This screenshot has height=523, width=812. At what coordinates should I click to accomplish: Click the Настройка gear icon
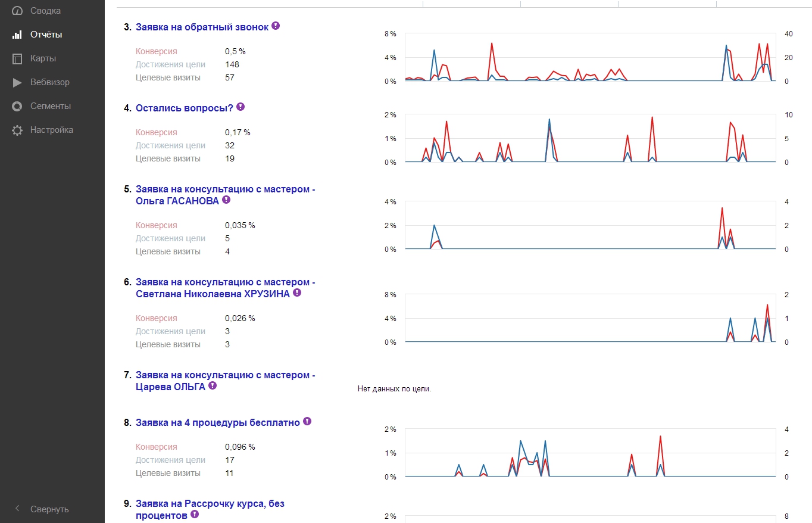pos(17,130)
